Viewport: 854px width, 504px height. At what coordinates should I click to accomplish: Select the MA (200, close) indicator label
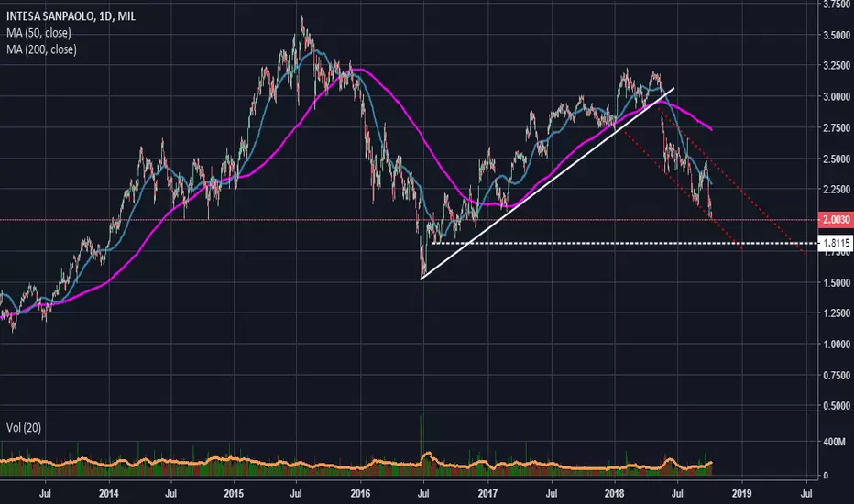pyautogui.click(x=41, y=49)
